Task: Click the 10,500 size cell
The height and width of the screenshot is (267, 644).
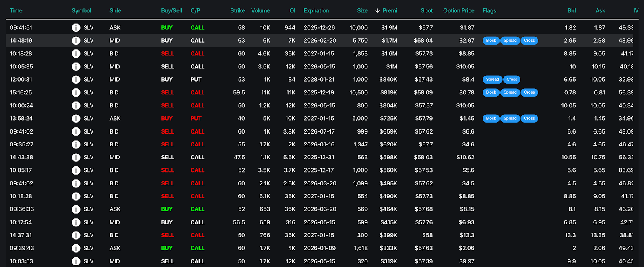Action: (x=359, y=92)
